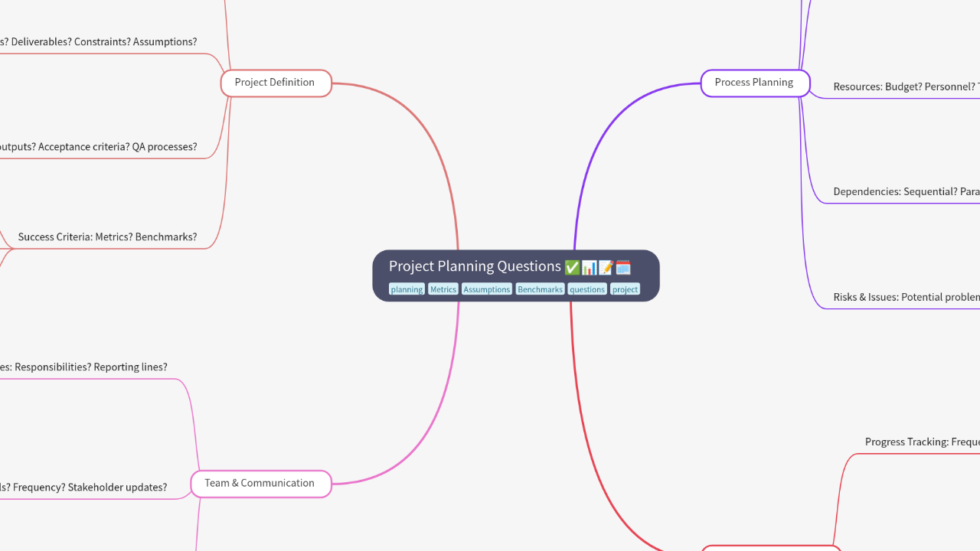Image resolution: width=980 pixels, height=551 pixels.
Task: Click the calendar emoji in title
Action: tap(623, 267)
